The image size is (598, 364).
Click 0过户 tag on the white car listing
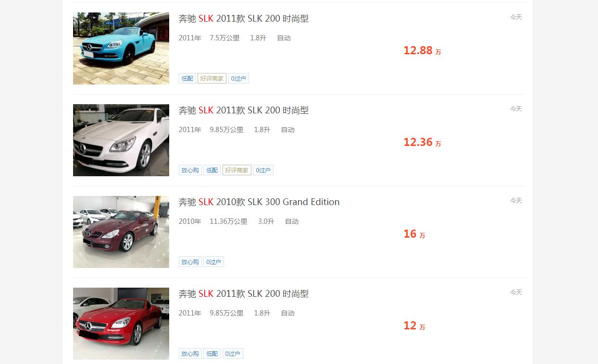pos(263,170)
